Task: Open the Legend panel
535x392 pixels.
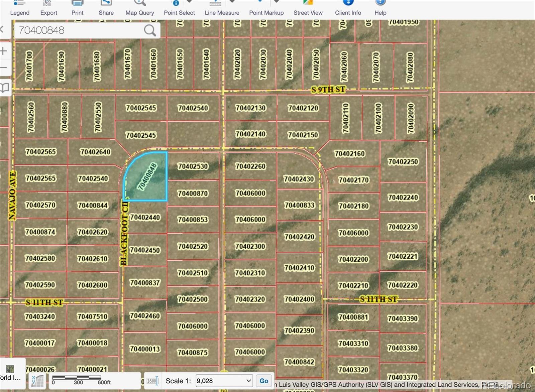Action: click(19, 8)
